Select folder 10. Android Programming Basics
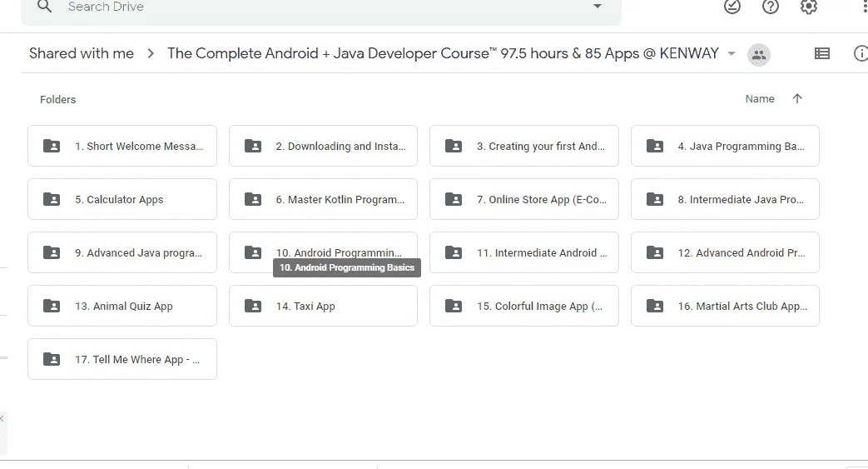This screenshot has height=469, width=868. pyautogui.click(x=323, y=252)
